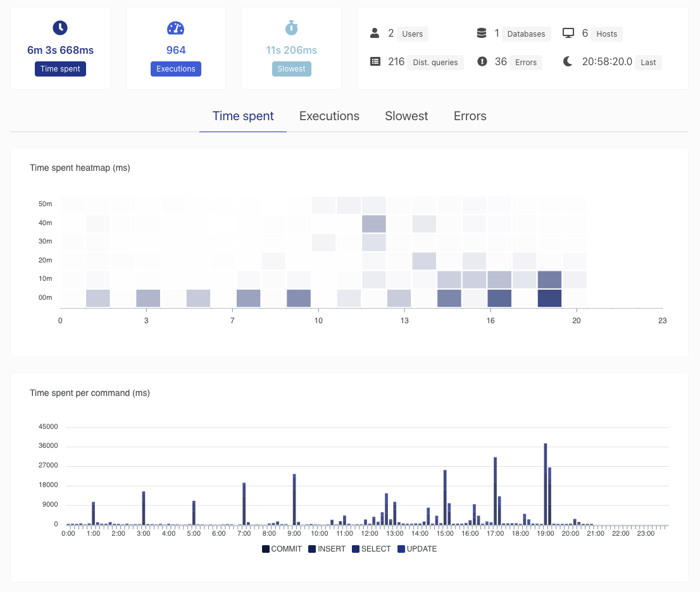
Task: Switch to the Executions tab
Action: coord(329,116)
